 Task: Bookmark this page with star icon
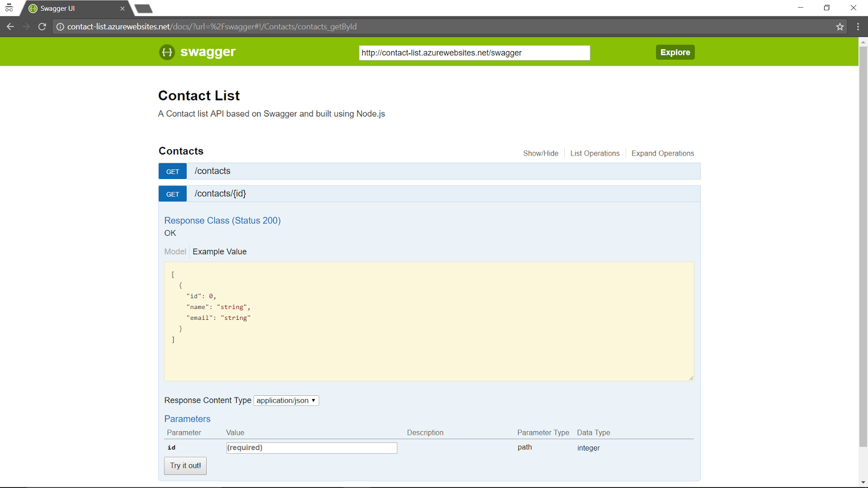point(840,27)
